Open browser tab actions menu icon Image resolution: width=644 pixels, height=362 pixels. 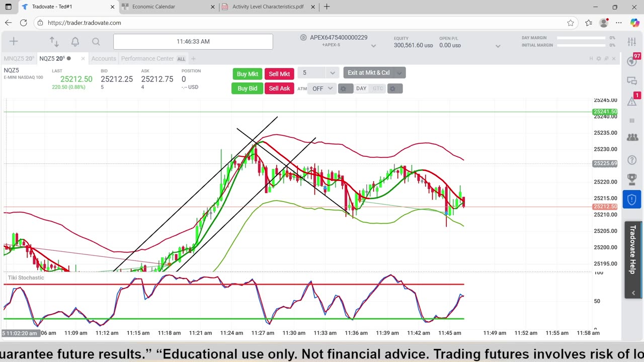(x=8, y=7)
